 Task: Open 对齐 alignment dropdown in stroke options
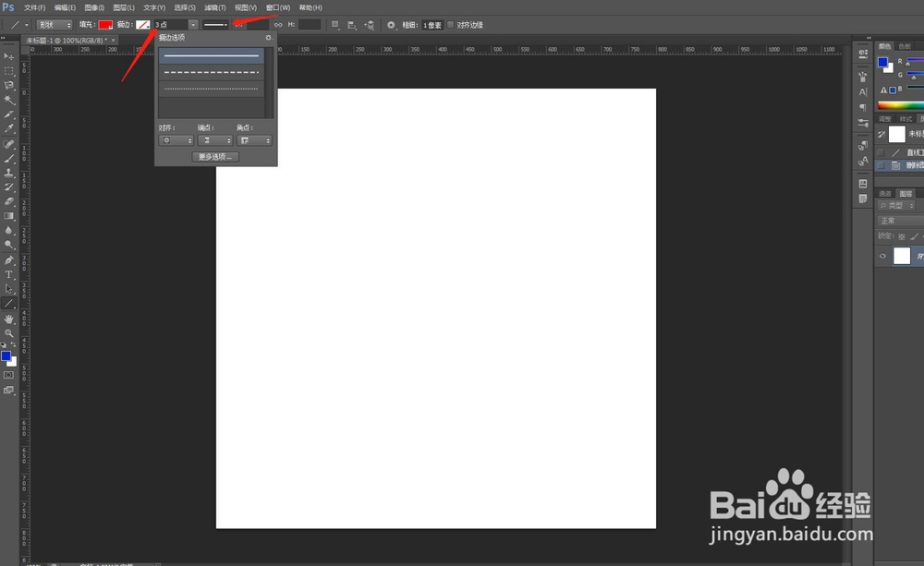click(176, 140)
